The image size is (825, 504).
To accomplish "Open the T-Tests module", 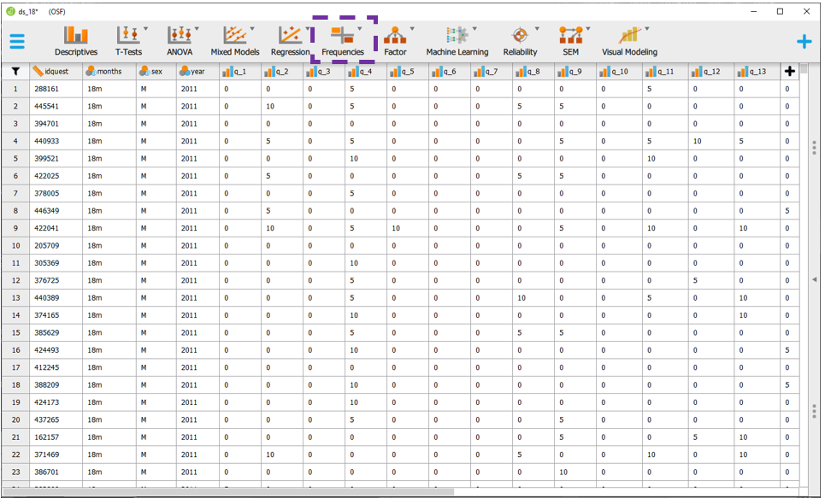I will (128, 40).
